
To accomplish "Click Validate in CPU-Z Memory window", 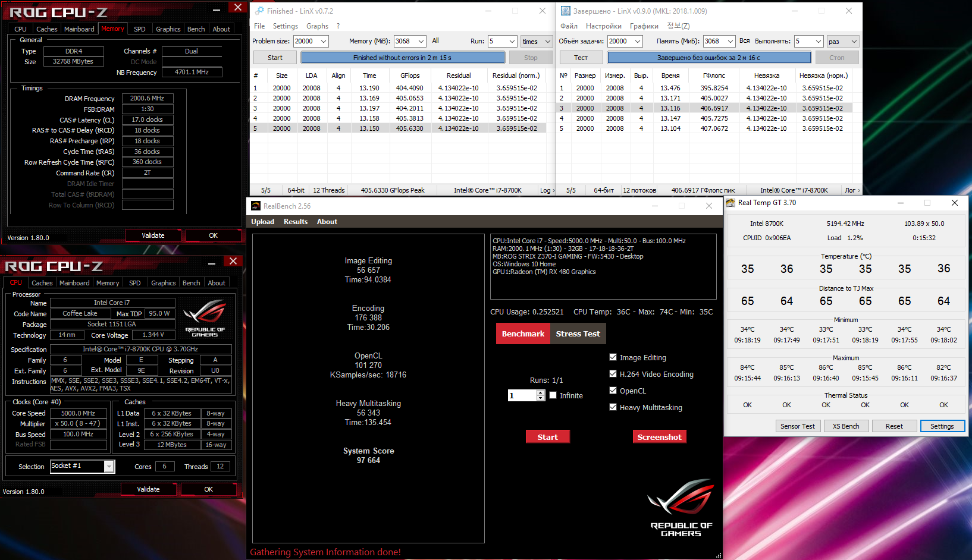I will coord(153,235).
